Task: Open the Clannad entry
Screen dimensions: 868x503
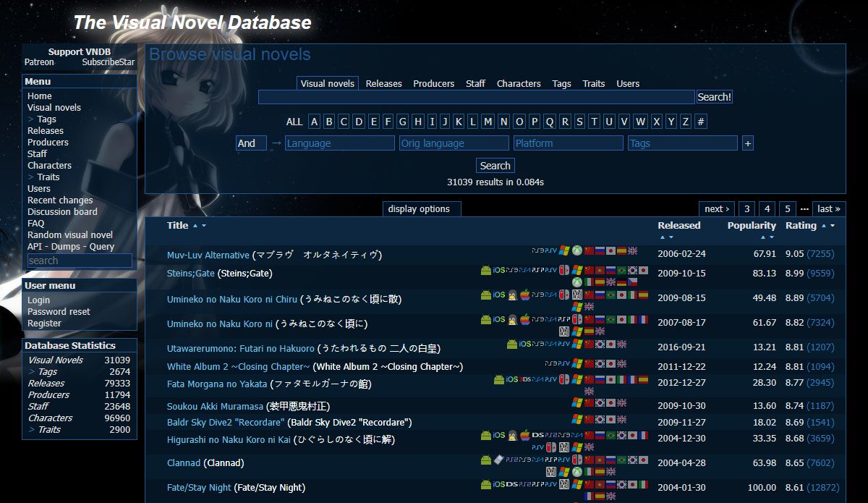Action: tap(184, 463)
